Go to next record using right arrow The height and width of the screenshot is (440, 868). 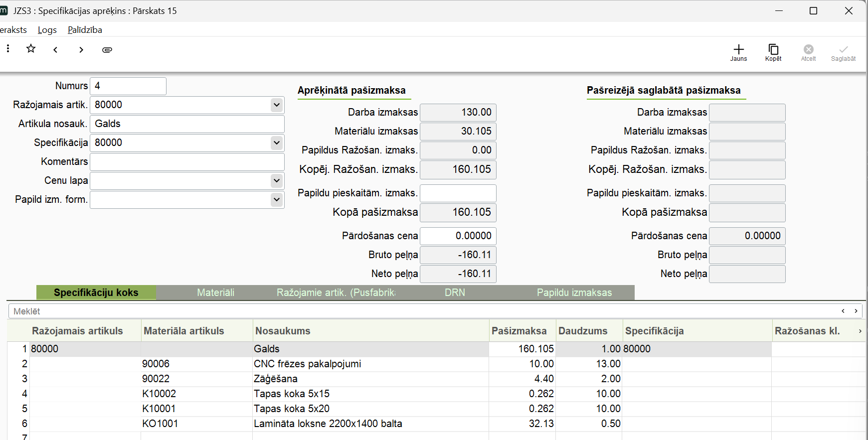[x=81, y=49]
